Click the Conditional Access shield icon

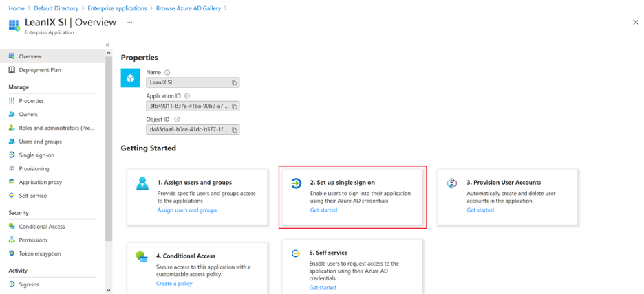[x=142, y=257]
